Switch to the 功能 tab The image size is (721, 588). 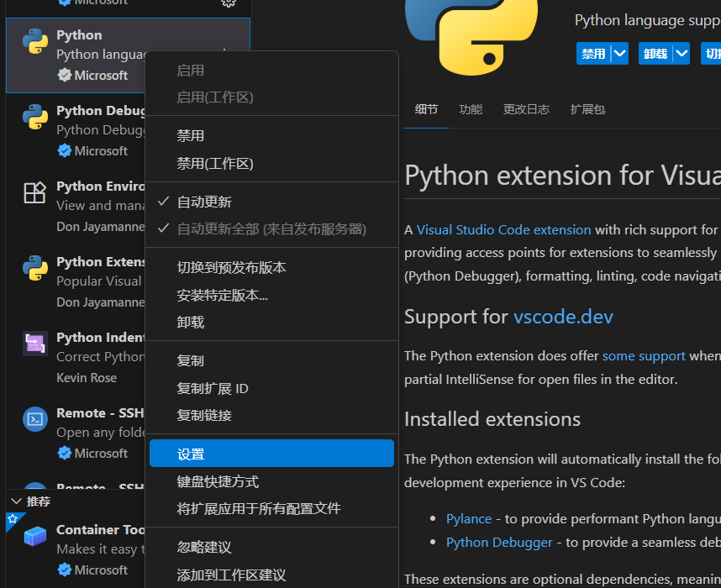[x=471, y=109]
